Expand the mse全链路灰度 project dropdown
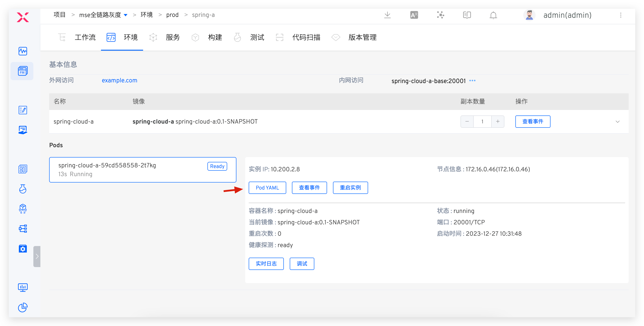This screenshot has width=644, height=326. click(126, 15)
